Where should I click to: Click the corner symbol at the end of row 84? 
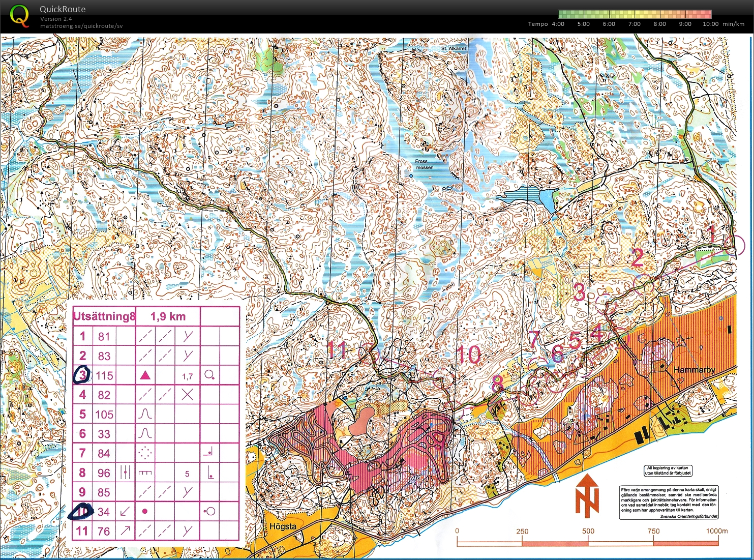click(208, 452)
